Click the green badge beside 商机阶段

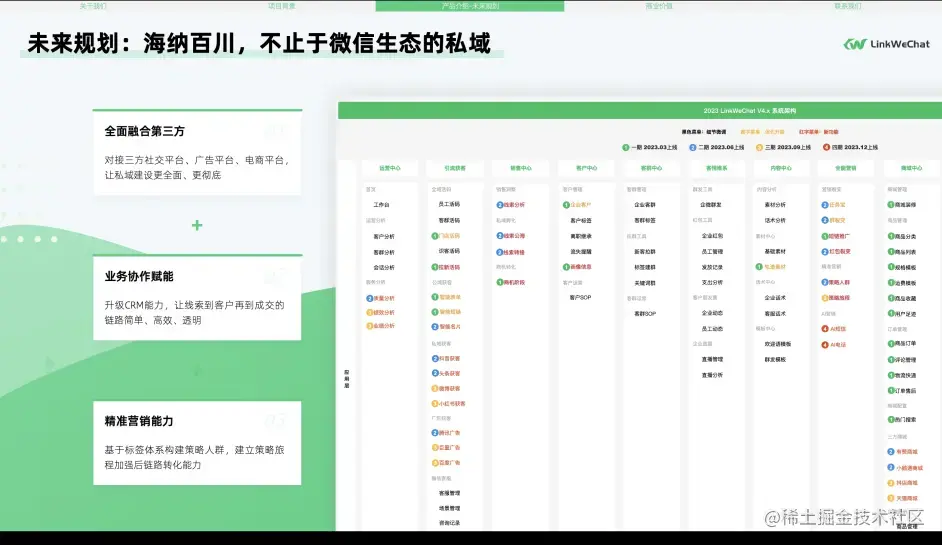[499, 282]
